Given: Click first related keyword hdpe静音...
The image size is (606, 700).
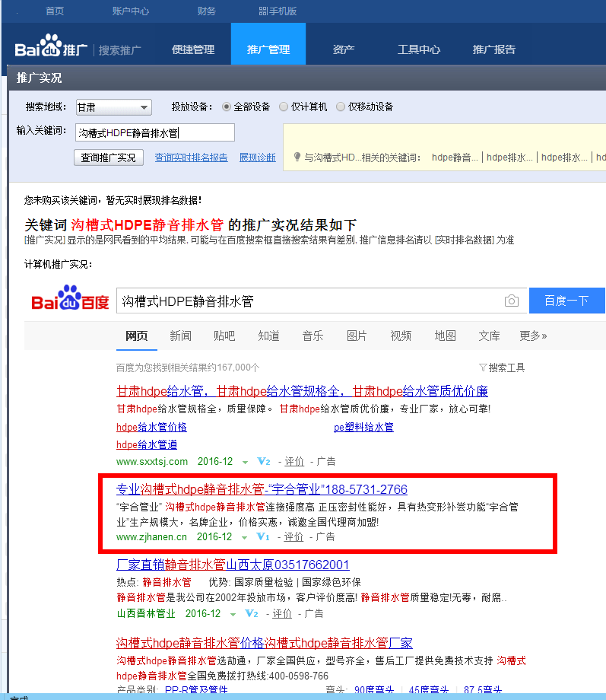Looking at the screenshot, I should [x=455, y=157].
